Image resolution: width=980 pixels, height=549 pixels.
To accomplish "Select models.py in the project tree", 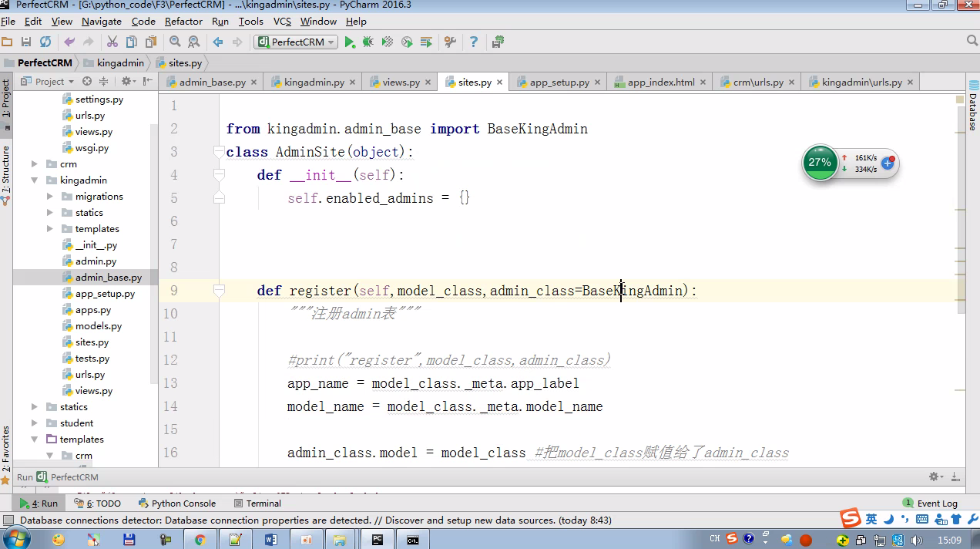I will tap(99, 326).
